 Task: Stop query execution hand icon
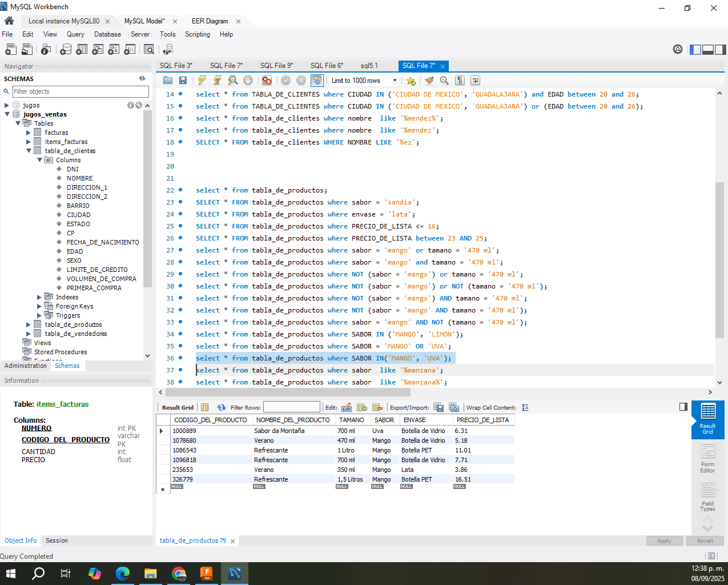pyautogui.click(x=248, y=81)
